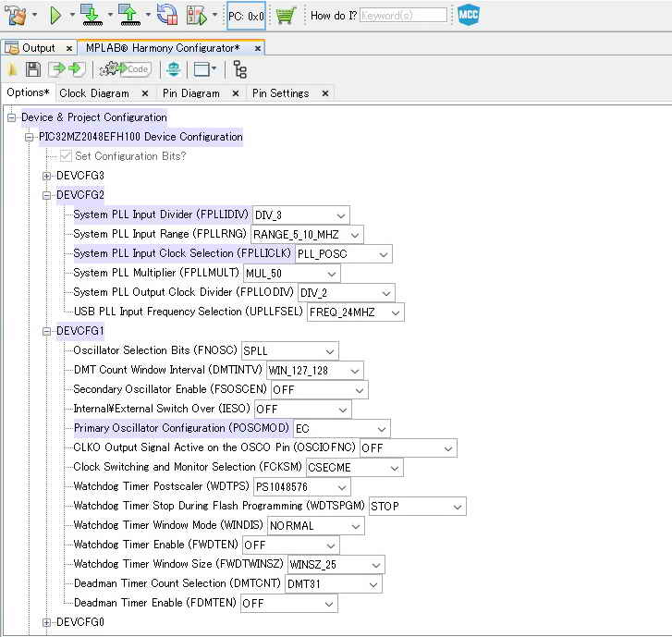Open the Clean and Build dropdown arrow

point(35,15)
